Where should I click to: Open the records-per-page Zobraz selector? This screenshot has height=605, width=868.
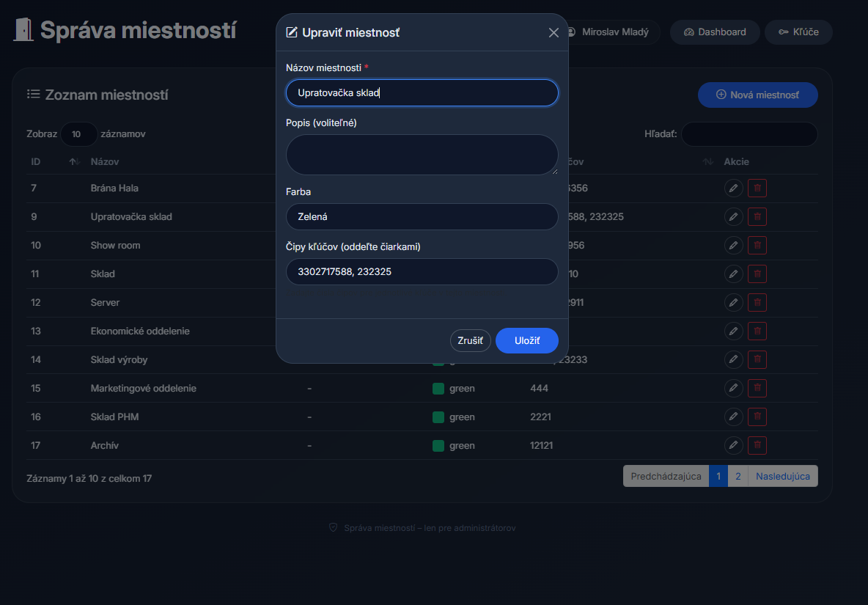tap(79, 135)
